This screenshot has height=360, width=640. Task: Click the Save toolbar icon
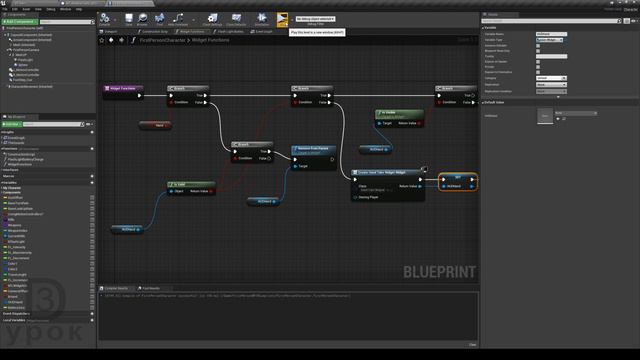129,19
